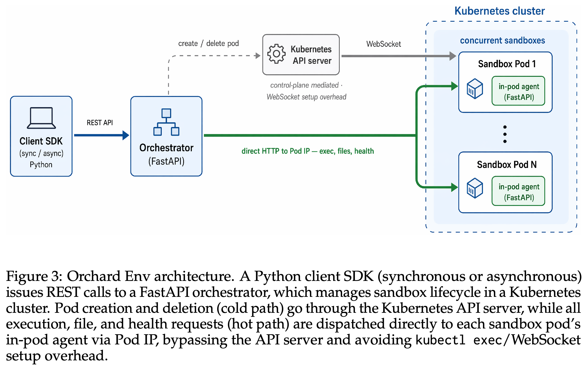The width and height of the screenshot is (588, 370).
Task: Click the Kubernetes API server gear icon
Action: [276, 54]
